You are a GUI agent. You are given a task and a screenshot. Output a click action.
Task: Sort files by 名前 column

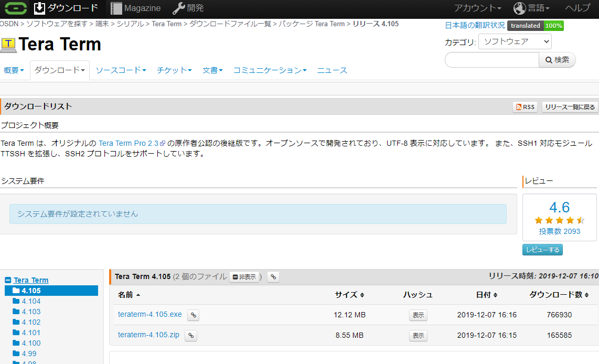tap(129, 295)
